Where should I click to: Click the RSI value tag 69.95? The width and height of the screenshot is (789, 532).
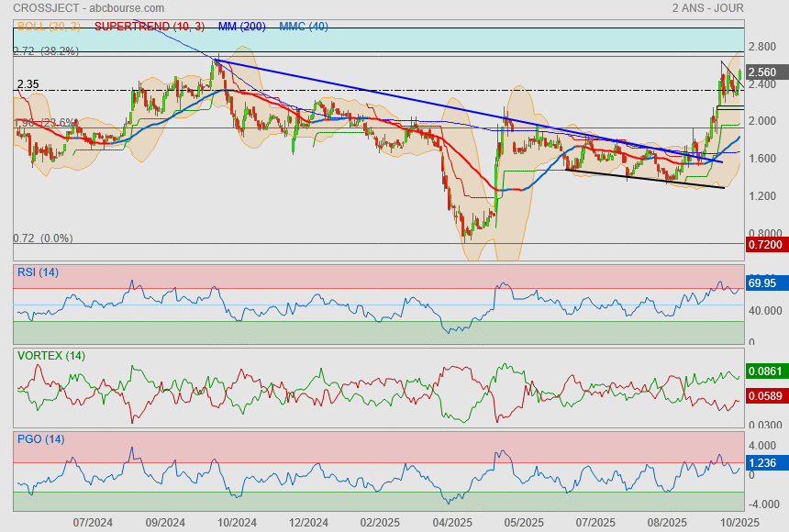[x=763, y=283]
